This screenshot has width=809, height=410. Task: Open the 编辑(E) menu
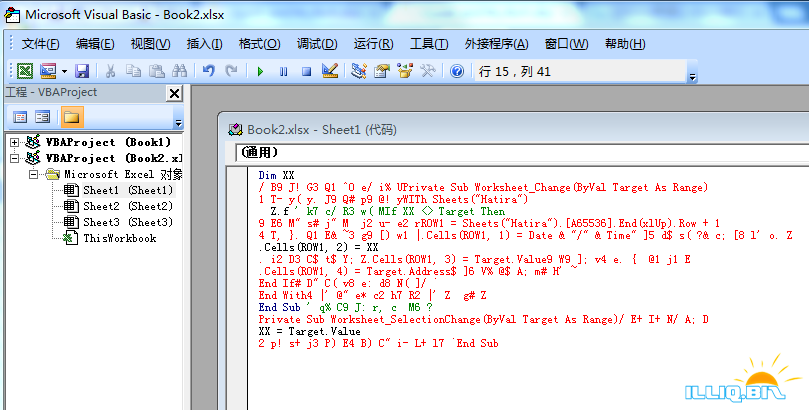(x=95, y=44)
